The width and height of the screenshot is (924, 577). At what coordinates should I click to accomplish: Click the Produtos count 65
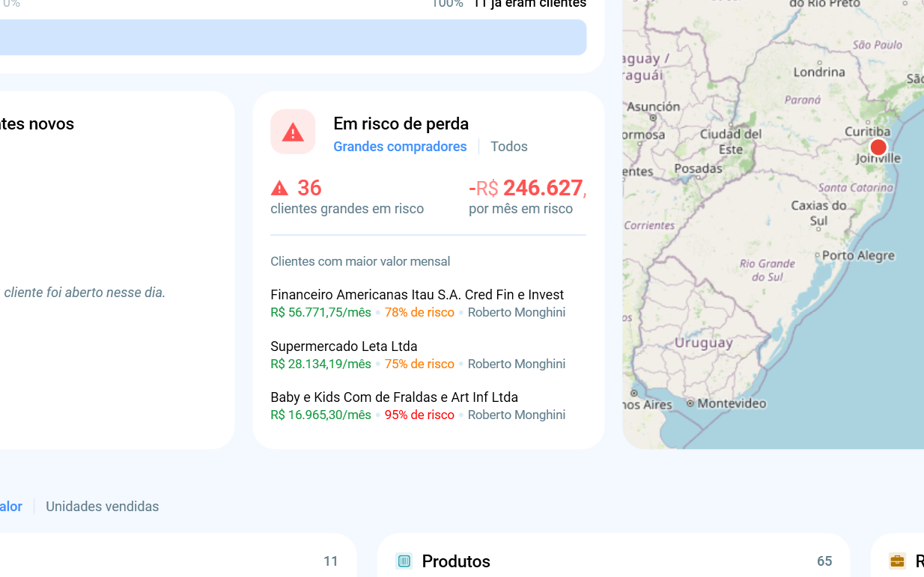tap(824, 561)
